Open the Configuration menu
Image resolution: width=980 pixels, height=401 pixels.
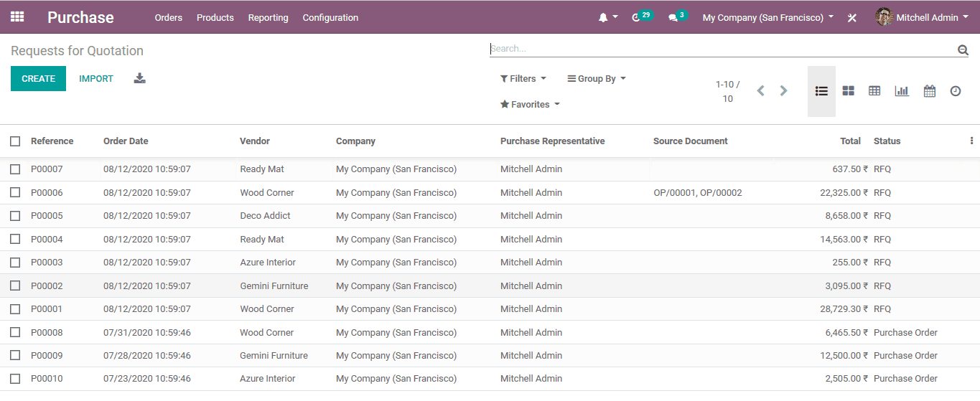(x=330, y=17)
